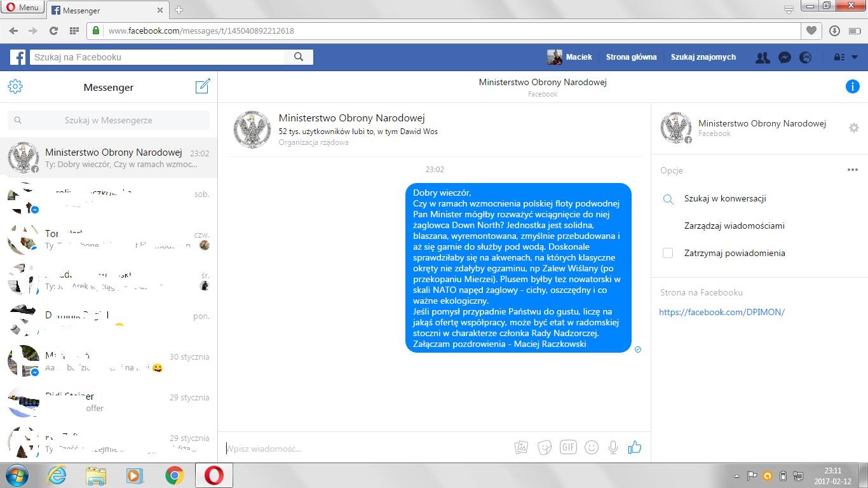
Task: Open Chrome from the taskbar
Action: pos(175,475)
